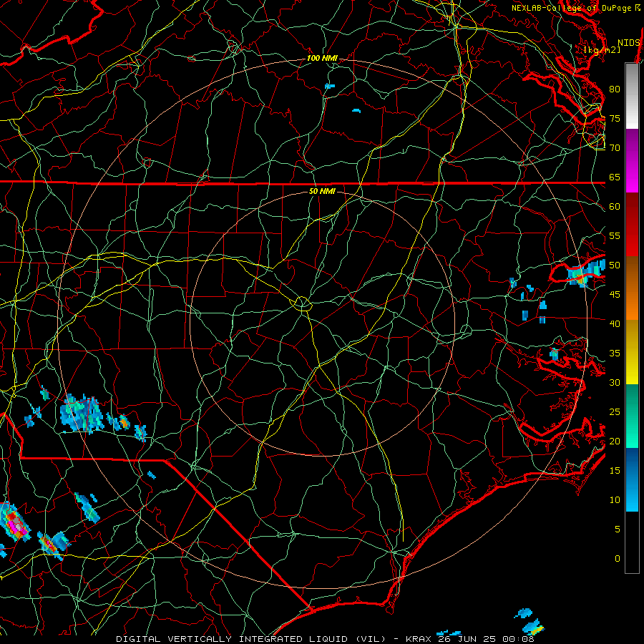Click the red segment of the color scale
Viewport: 644px width, 644px height.
[x=632, y=225]
